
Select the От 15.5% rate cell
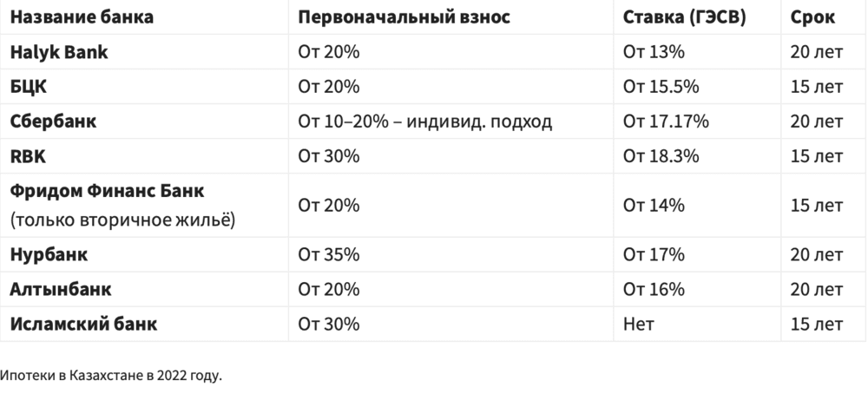pyautogui.click(x=661, y=87)
